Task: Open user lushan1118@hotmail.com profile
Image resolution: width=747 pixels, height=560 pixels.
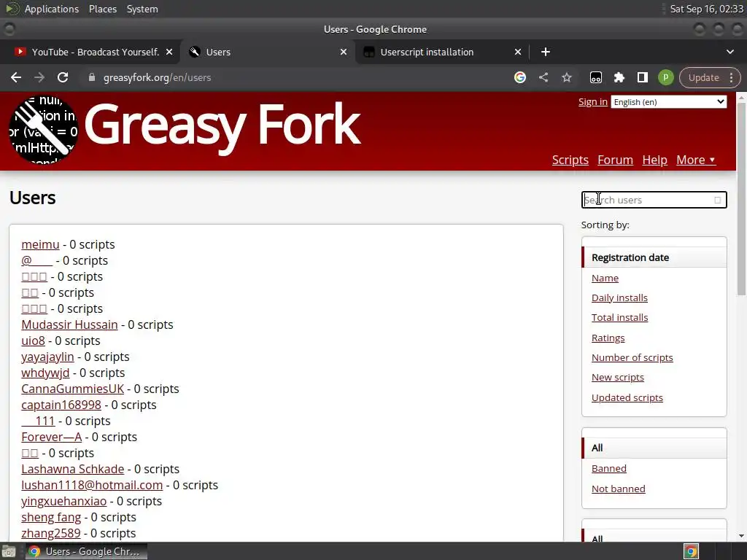Action: (x=92, y=485)
